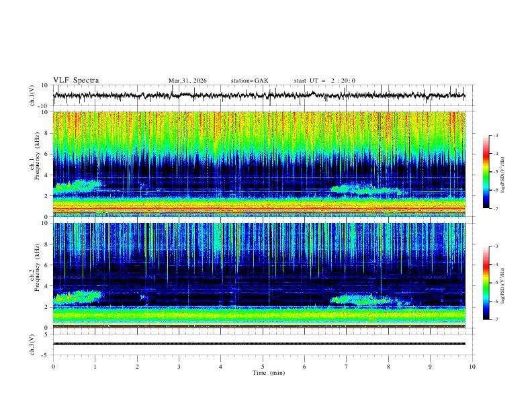This screenshot has height=411, width=532.
Task: Click the ch.1 emission burst near minute 0.5
Action: (x=78, y=187)
